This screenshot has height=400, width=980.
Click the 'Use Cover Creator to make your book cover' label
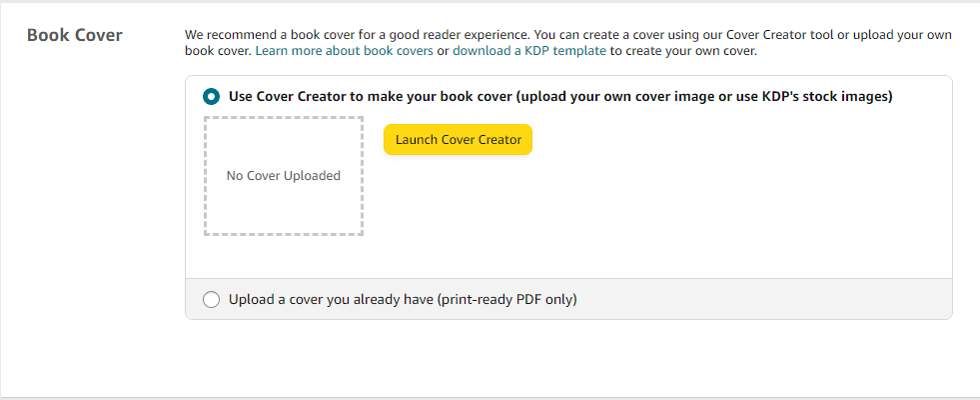coord(560,97)
